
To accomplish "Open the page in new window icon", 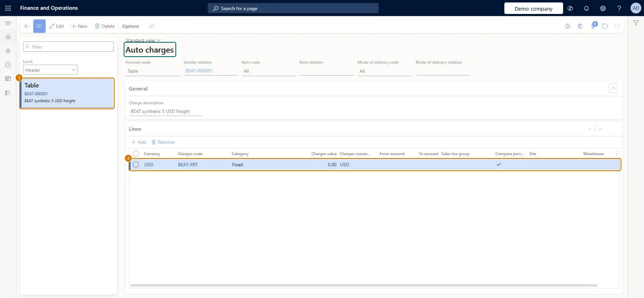I will point(617,26).
